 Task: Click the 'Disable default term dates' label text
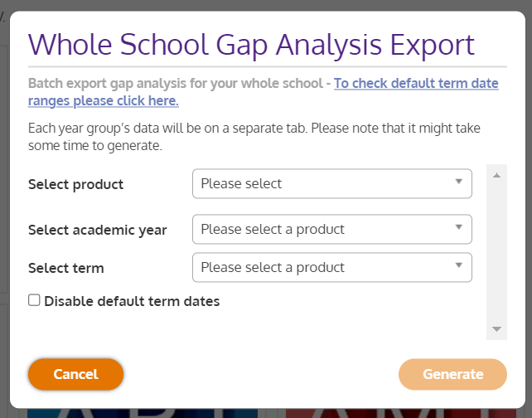tap(132, 301)
